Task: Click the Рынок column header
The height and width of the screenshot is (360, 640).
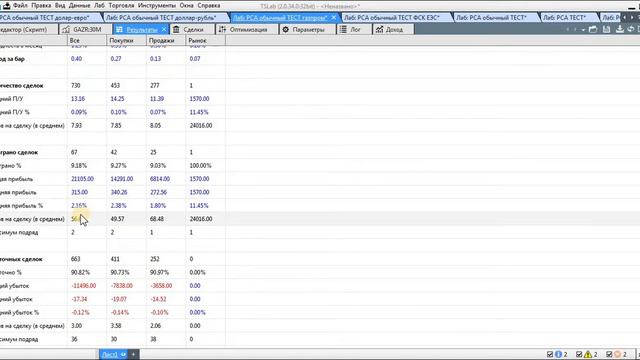Action: (205, 40)
